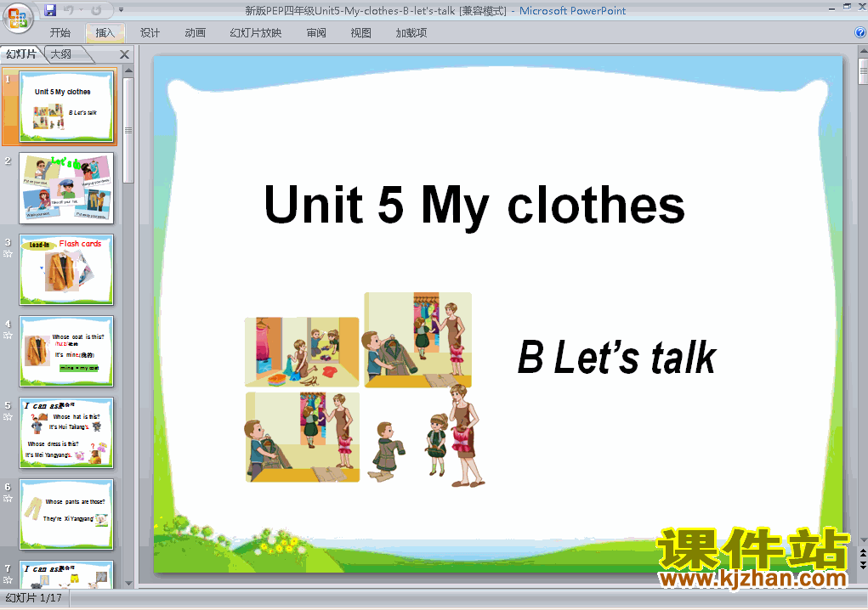This screenshot has width=868, height=610.
Task: Open the 加载项 ribbon tab
Action: coord(411,33)
